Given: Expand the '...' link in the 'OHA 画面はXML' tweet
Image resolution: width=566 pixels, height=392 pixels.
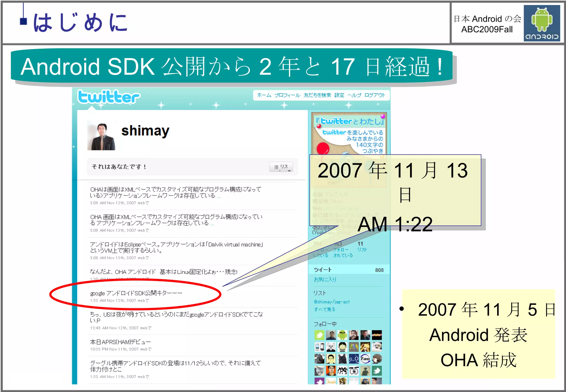Looking at the screenshot, I should pyautogui.click(x=212, y=224).
